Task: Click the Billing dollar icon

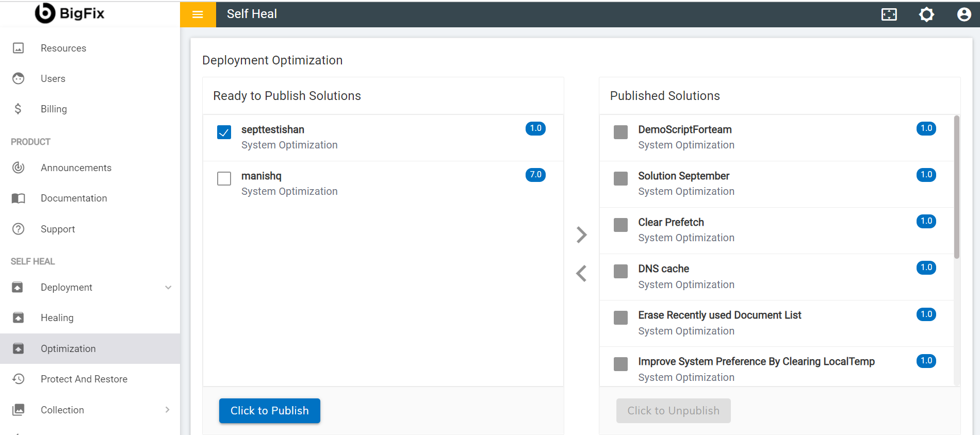Action: coord(18,109)
